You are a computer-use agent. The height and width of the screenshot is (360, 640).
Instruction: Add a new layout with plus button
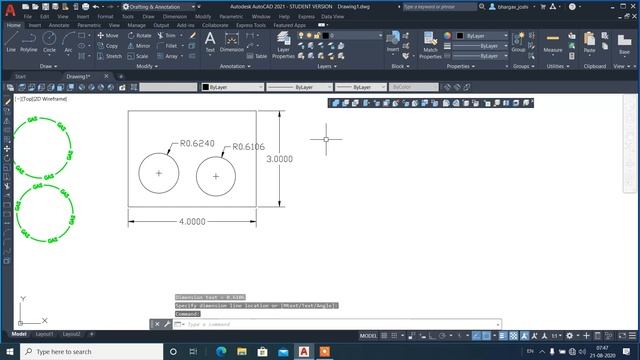(91, 334)
